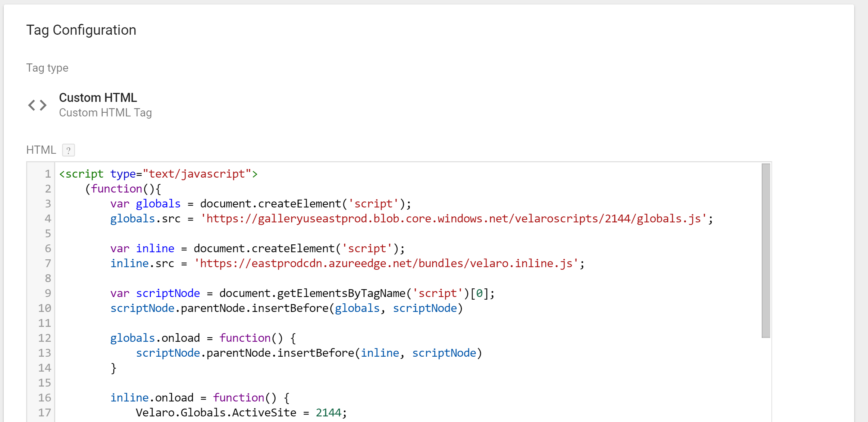
Task: Click line number 10 in the gutter
Action: 45,308
